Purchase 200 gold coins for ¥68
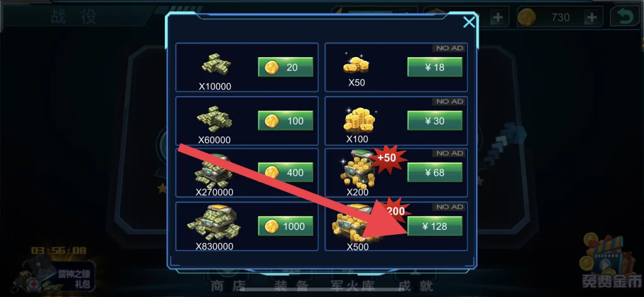Image resolution: width=644 pixels, height=297 pixels. pyautogui.click(x=435, y=173)
